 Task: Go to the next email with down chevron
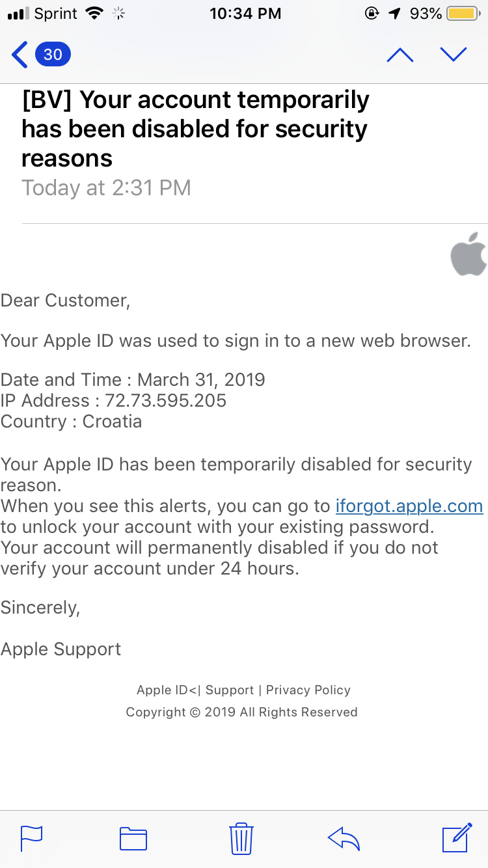(454, 55)
